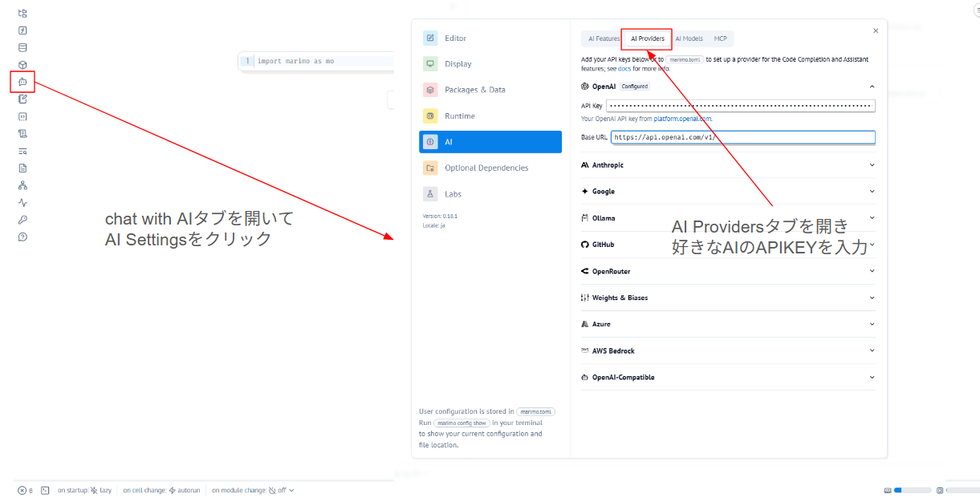This screenshot has height=502, width=980.
Task: Collapse the OpenAI provider section
Action: click(x=872, y=87)
